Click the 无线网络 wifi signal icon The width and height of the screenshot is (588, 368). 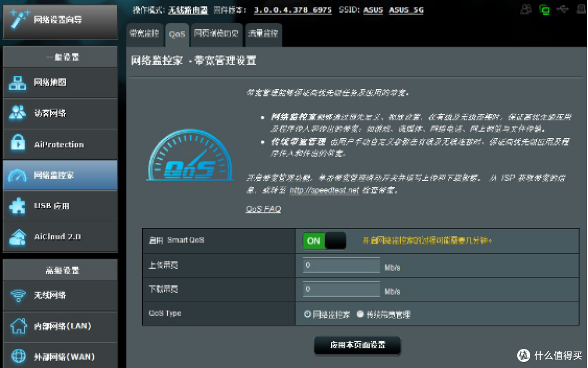tap(18, 295)
